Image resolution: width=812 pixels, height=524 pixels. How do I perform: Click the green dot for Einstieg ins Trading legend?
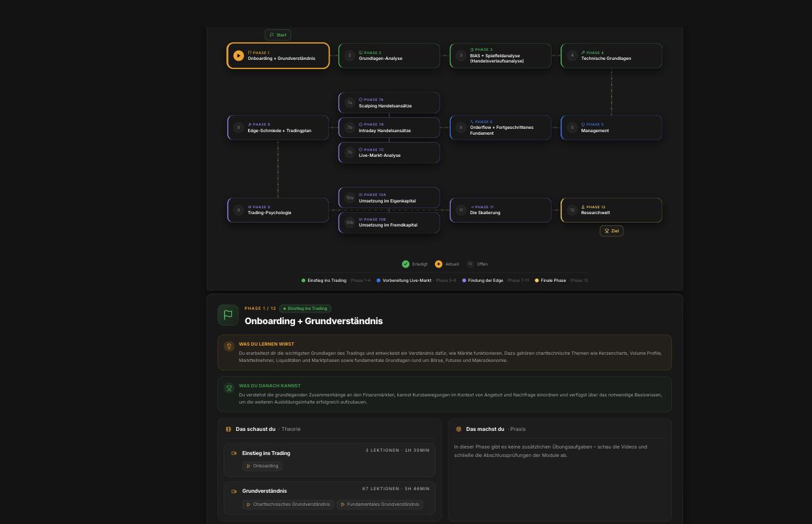(303, 281)
